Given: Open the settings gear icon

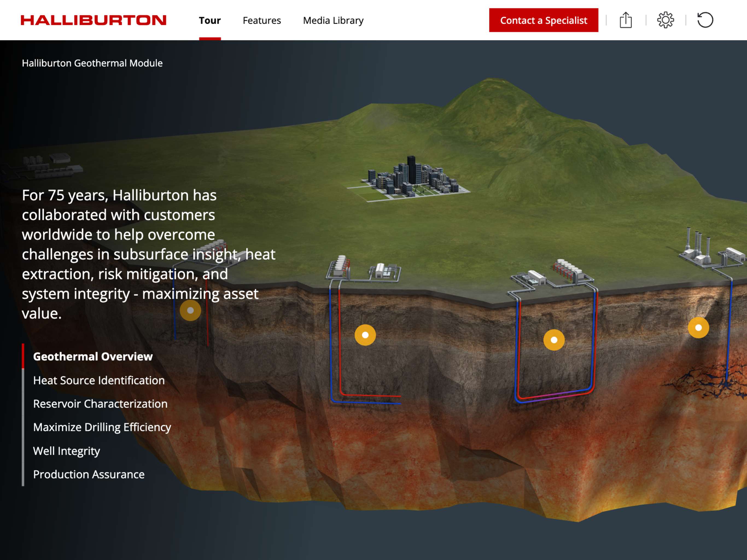Looking at the screenshot, I should (665, 20).
